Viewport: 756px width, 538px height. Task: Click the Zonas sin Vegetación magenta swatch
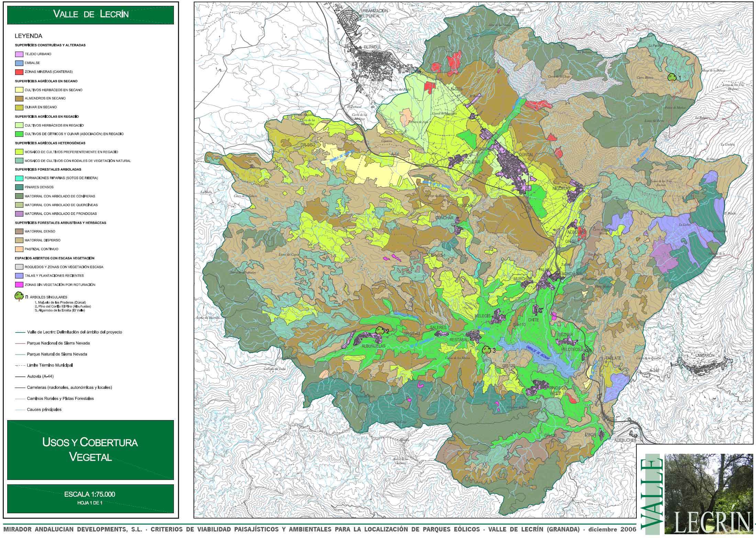[x=19, y=285]
